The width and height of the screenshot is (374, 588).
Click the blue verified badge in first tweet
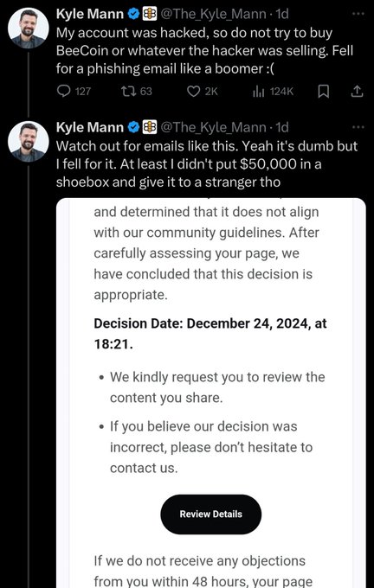(133, 14)
